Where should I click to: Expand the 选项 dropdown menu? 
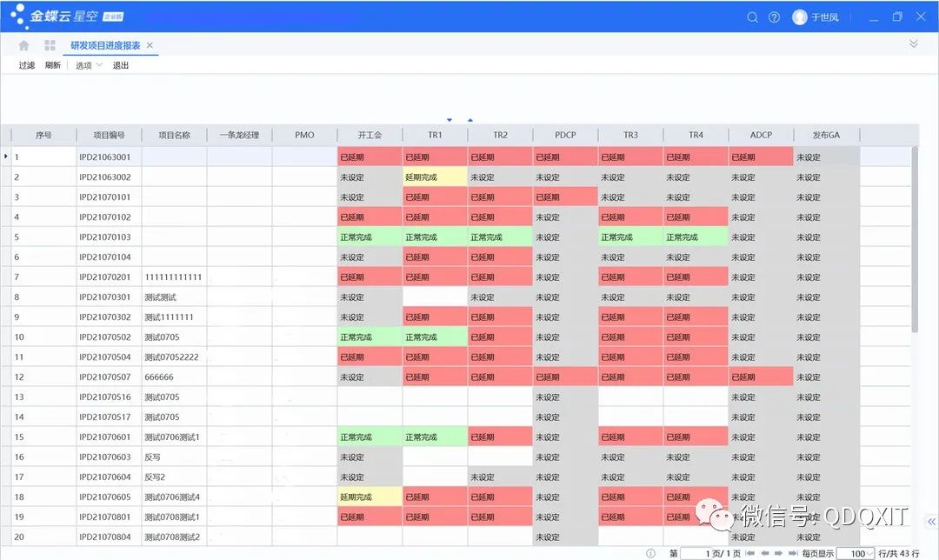coord(88,65)
